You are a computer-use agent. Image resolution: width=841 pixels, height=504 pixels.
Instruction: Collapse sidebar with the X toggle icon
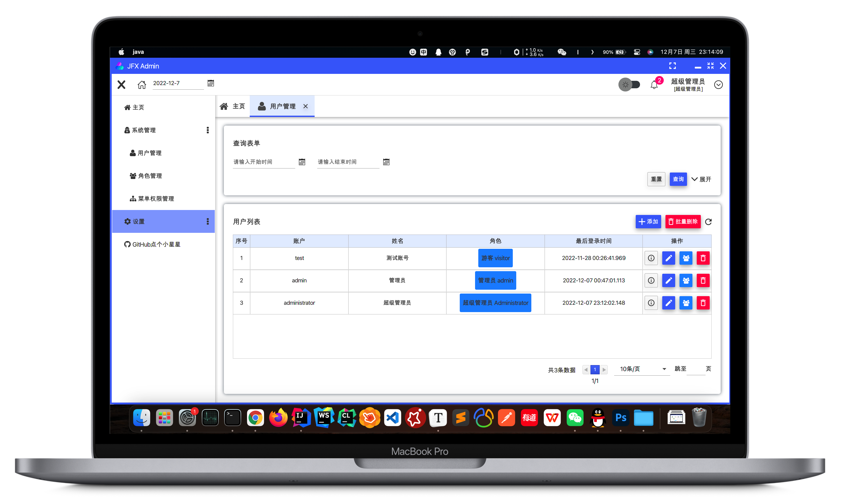121,84
